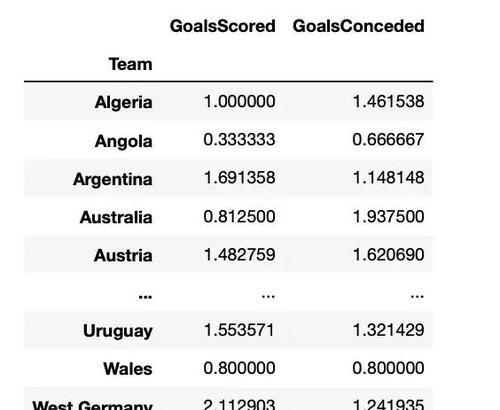
Task: Click Wales's GoalsScored value 0.800000
Action: coord(239,368)
